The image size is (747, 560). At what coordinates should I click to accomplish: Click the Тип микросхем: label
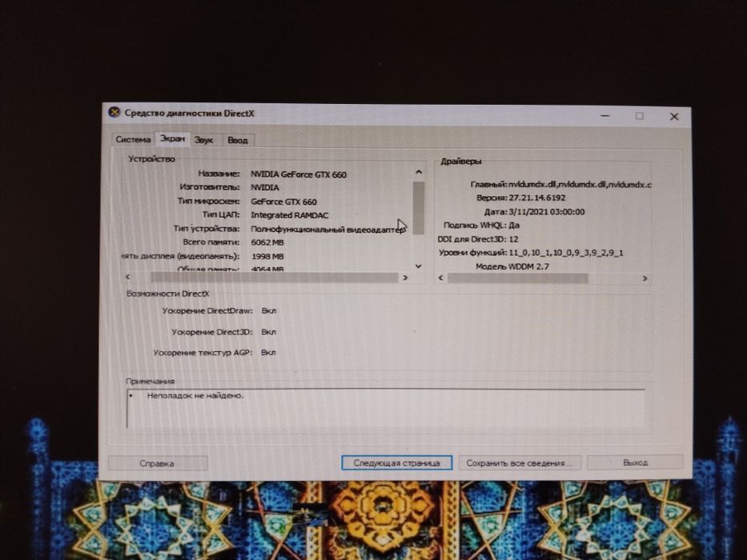click(x=209, y=201)
